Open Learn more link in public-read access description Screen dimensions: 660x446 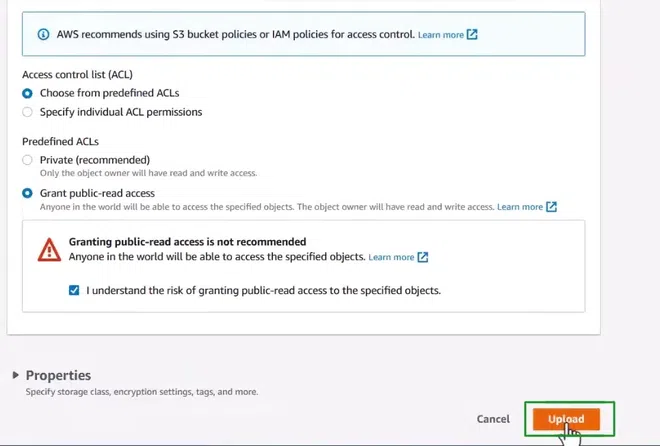[x=519, y=207]
